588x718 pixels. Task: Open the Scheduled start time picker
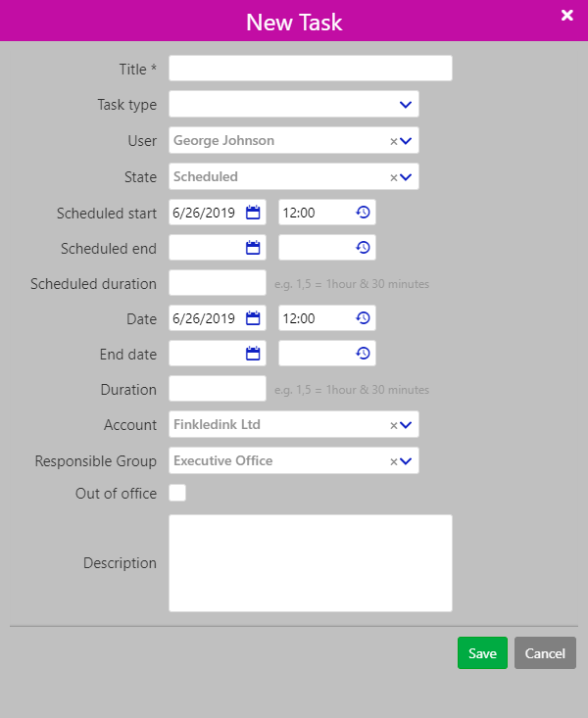pyautogui.click(x=363, y=213)
